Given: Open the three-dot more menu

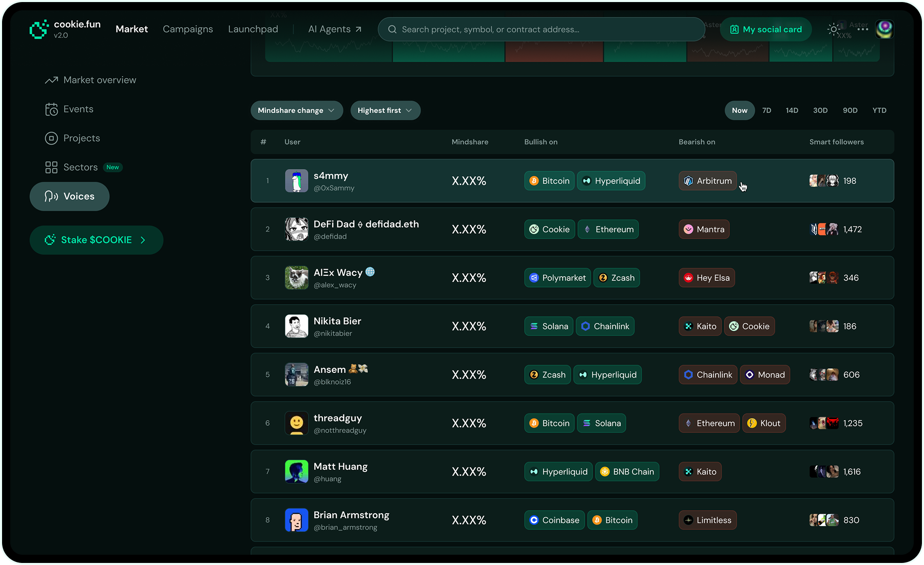Looking at the screenshot, I should point(863,29).
